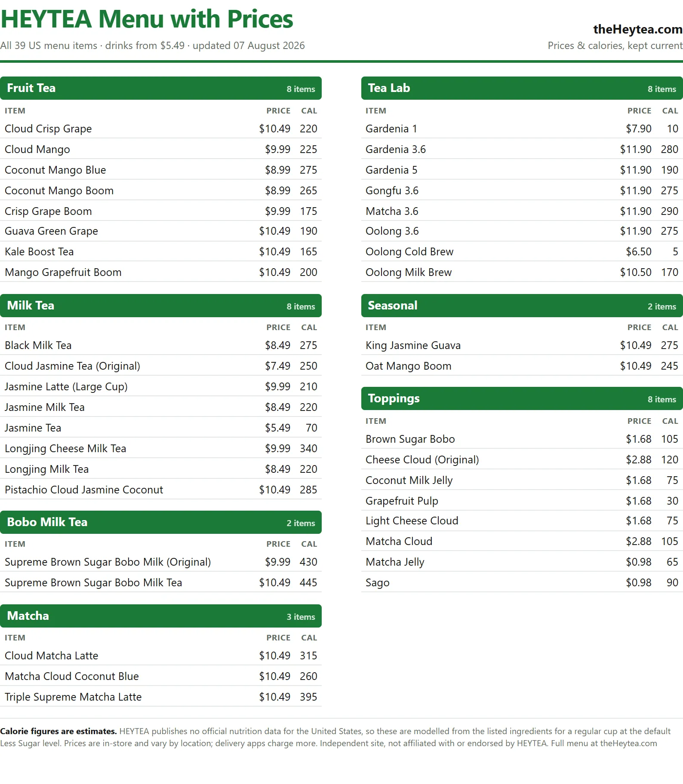Click the $7.90 price for Gardenia 1
The image size is (683, 784).
tap(639, 129)
